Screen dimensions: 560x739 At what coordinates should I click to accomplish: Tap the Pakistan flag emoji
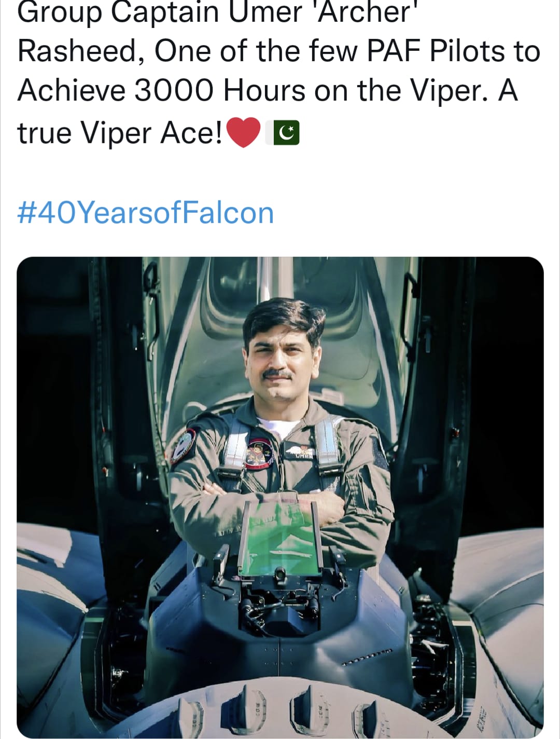point(282,133)
